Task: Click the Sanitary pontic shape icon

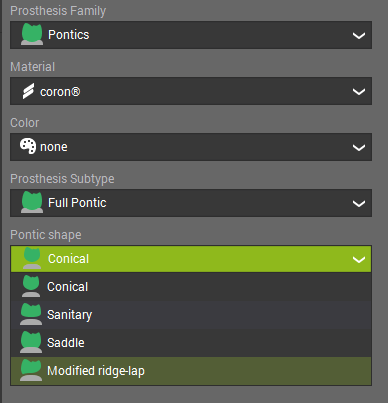Action: tap(31, 314)
